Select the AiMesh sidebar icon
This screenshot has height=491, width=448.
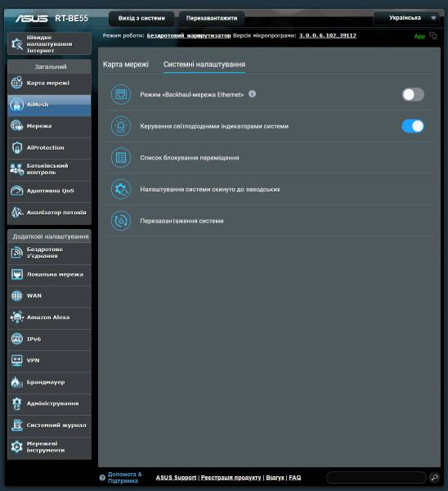(x=17, y=104)
